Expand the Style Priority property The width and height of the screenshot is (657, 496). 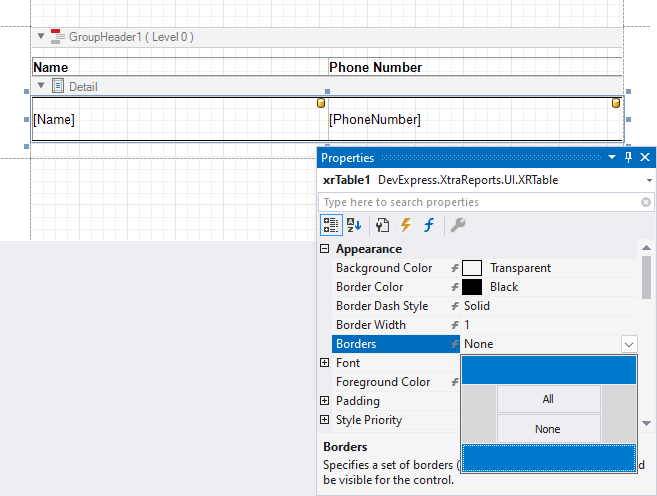click(324, 420)
